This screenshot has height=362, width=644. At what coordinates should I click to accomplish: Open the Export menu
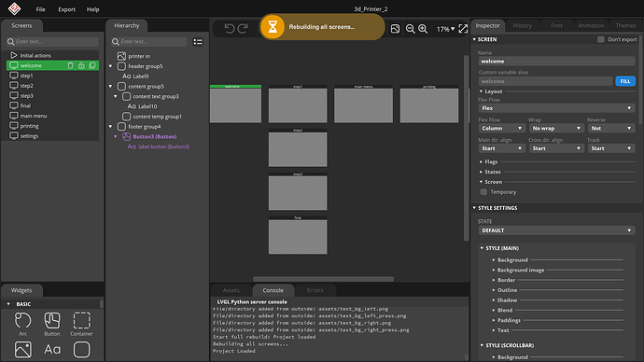click(x=66, y=9)
